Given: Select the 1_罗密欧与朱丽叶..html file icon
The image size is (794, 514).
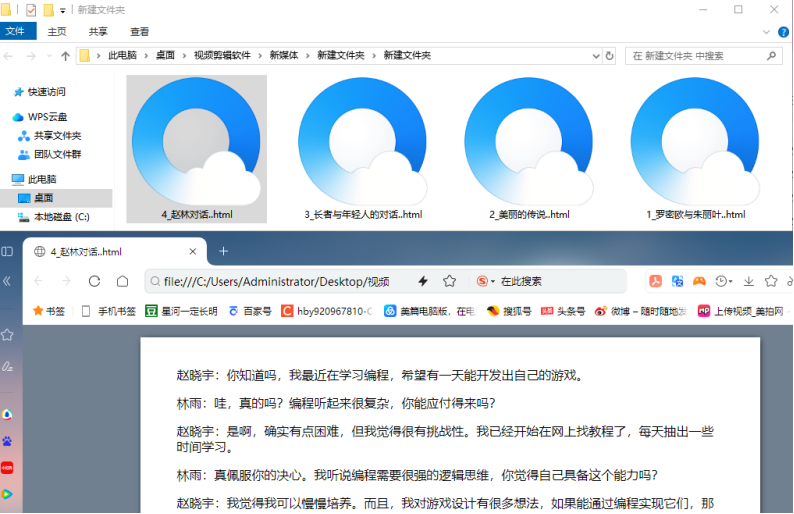Looking at the screenshot, I should tap(695, 142).
